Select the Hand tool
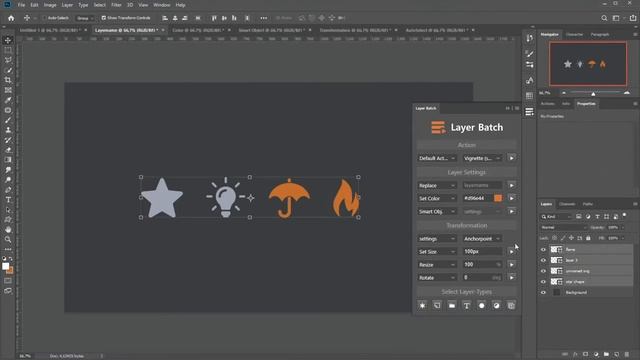 coord(8,230)
